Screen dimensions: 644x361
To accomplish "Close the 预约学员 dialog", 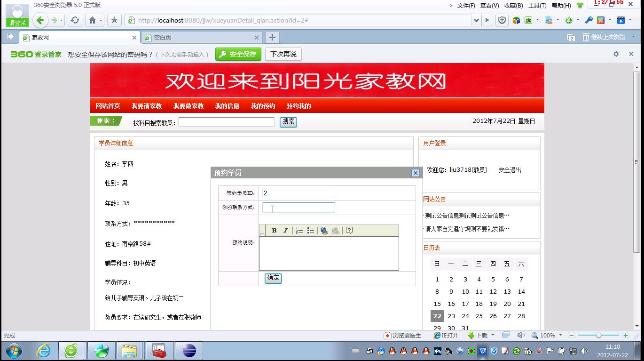I will pyautogui.click(x=415, y=173).
